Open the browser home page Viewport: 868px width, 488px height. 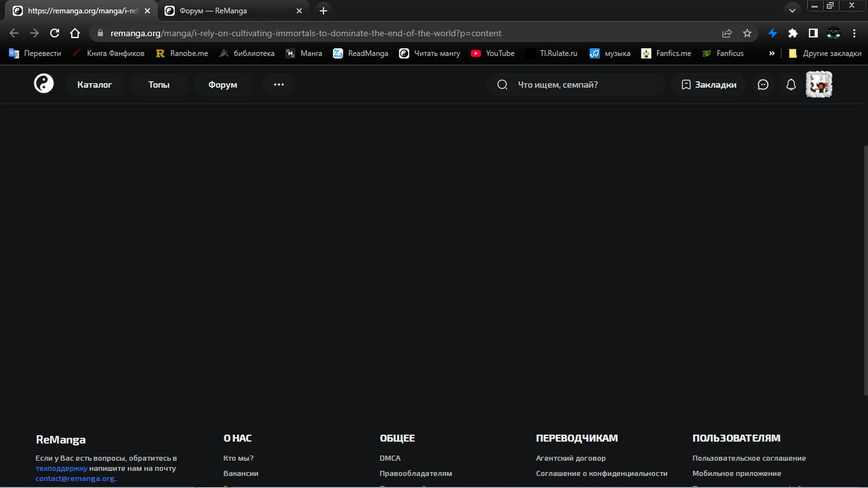coord(75,33)
